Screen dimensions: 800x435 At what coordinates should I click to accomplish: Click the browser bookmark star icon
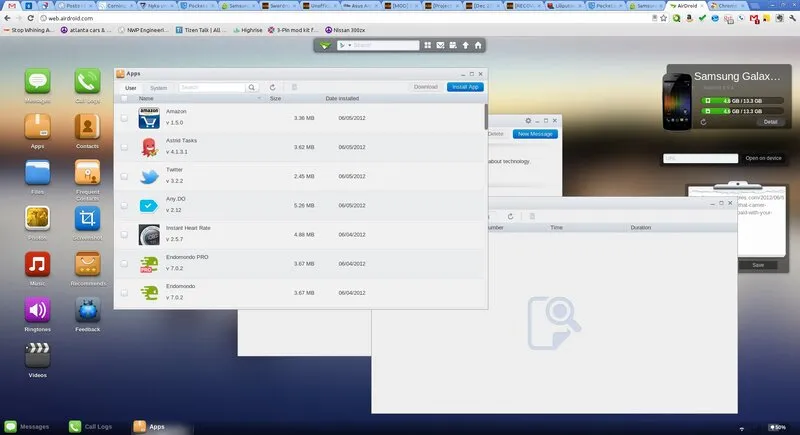[x=663, y=18]
